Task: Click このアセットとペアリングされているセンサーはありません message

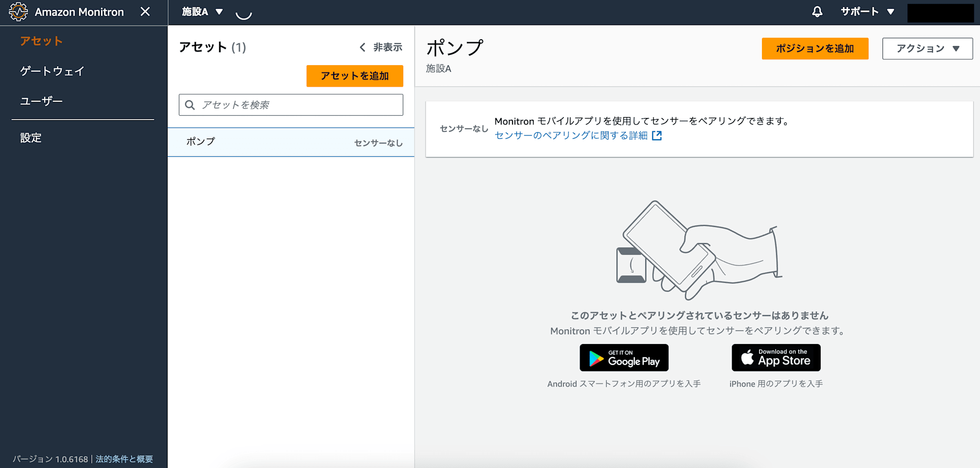Action: point(699,316)
